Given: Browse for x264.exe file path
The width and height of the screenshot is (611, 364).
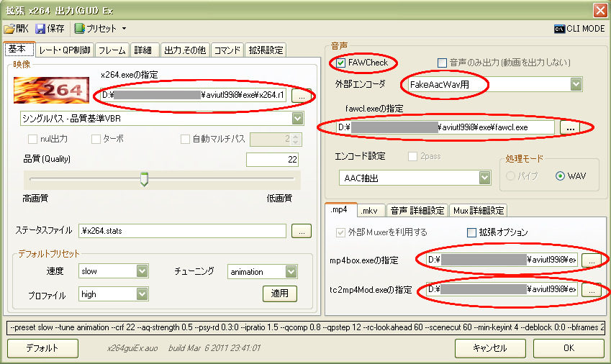Looking at the screenshot, I should pos(302,95).
